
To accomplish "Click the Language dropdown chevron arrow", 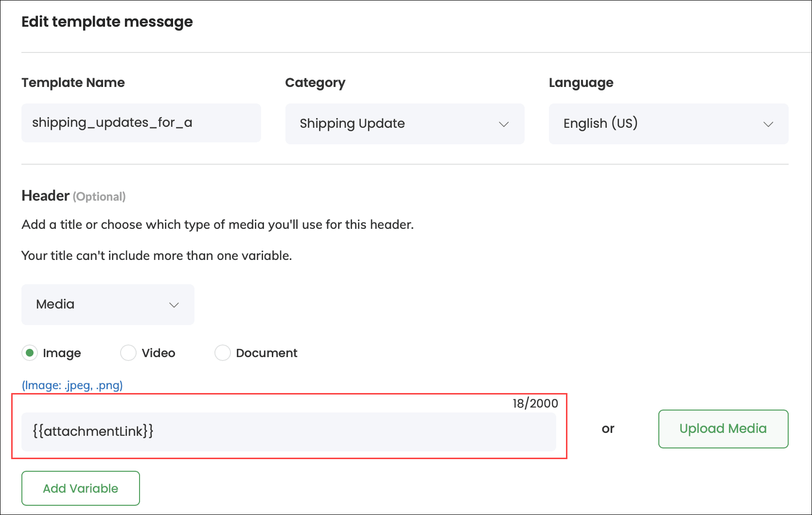I will pyautogui.click(x=769, y=124).
